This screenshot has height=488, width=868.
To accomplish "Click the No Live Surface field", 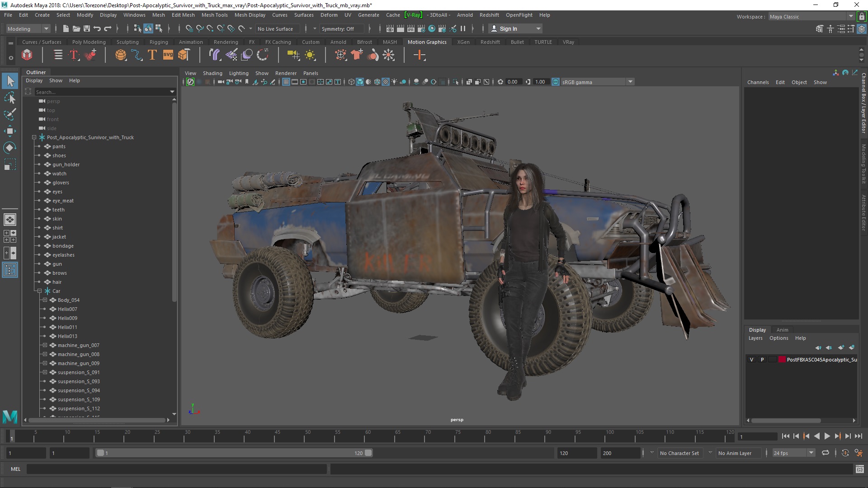I will 278,28.
